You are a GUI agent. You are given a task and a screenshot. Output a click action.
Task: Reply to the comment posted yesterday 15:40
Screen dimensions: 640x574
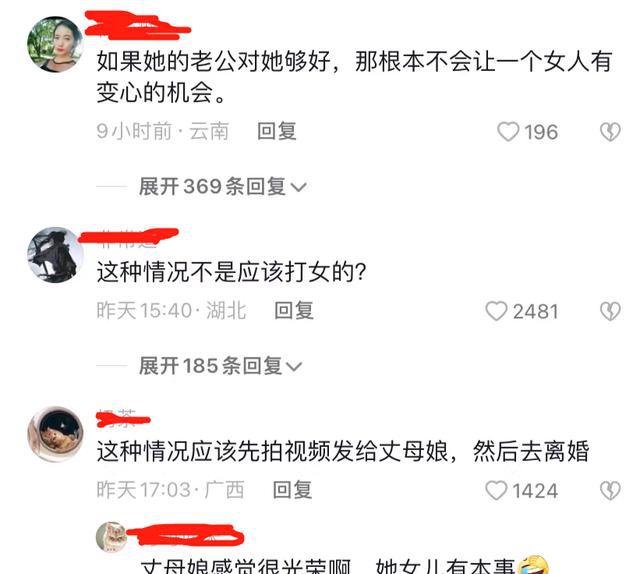point(294,311)
